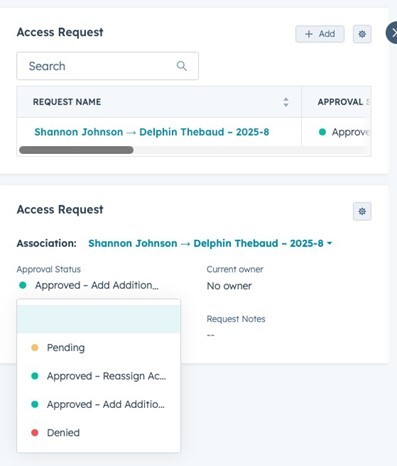Image resolution: width=397 pixels, height=466 pixels.
Task: Click the Request Notes label
Action: (236, 319)
